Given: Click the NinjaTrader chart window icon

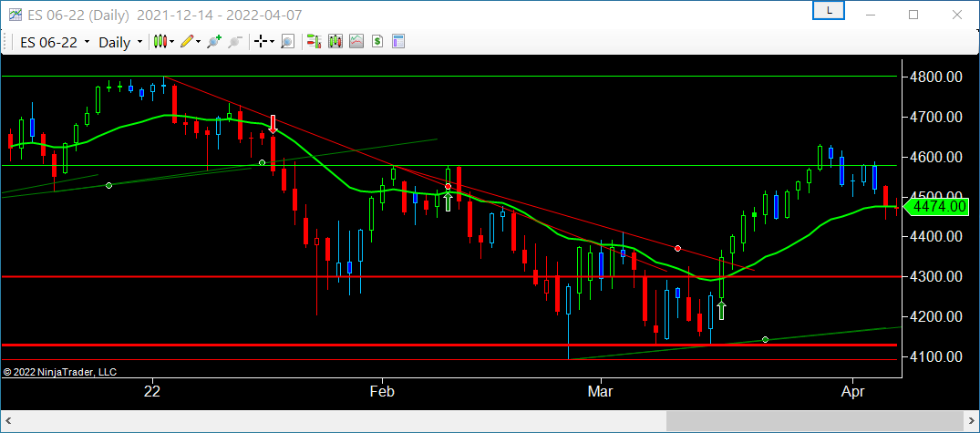Looking at the screenshot, I should point(15,14).
